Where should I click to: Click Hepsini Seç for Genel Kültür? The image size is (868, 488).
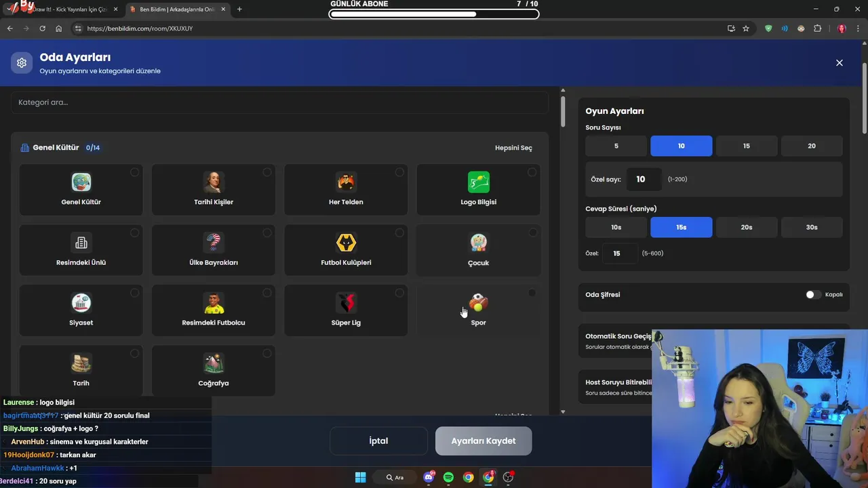pyautogui.click(x=513, y=148)
